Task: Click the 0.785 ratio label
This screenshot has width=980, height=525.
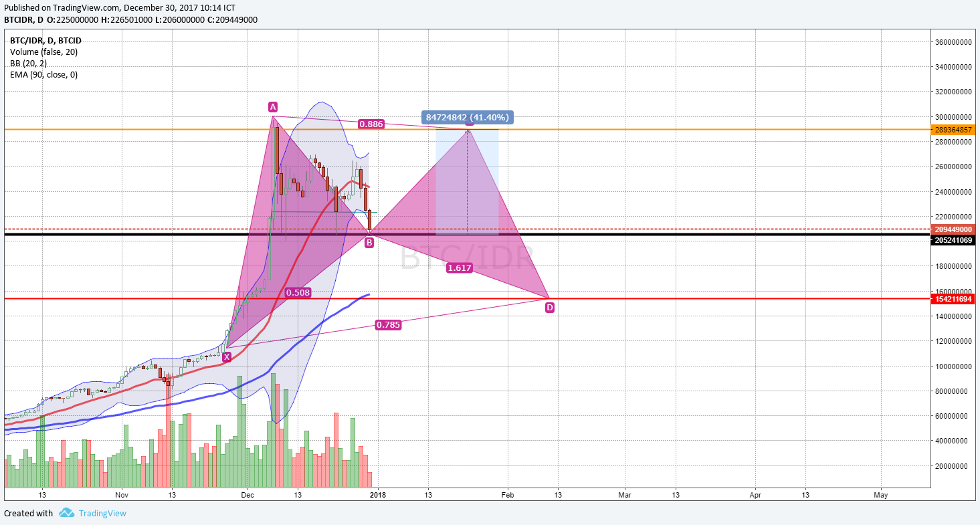Action: tap(388, 325)
